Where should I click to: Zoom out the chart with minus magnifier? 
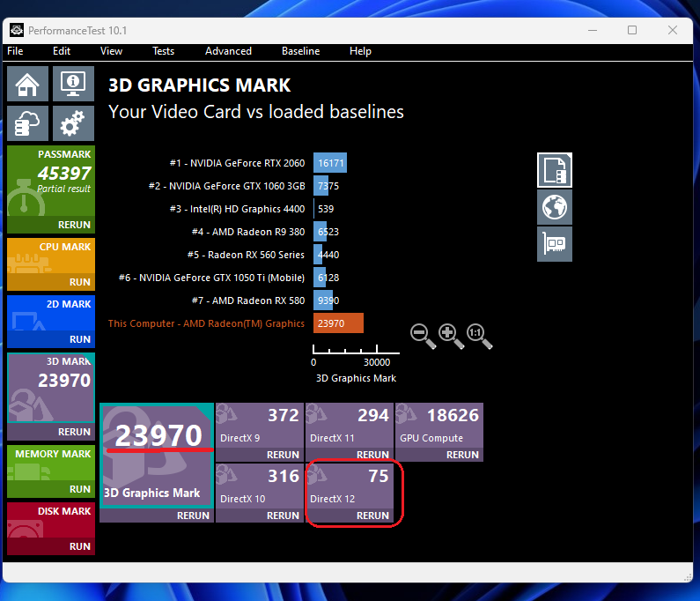[423, 336]
